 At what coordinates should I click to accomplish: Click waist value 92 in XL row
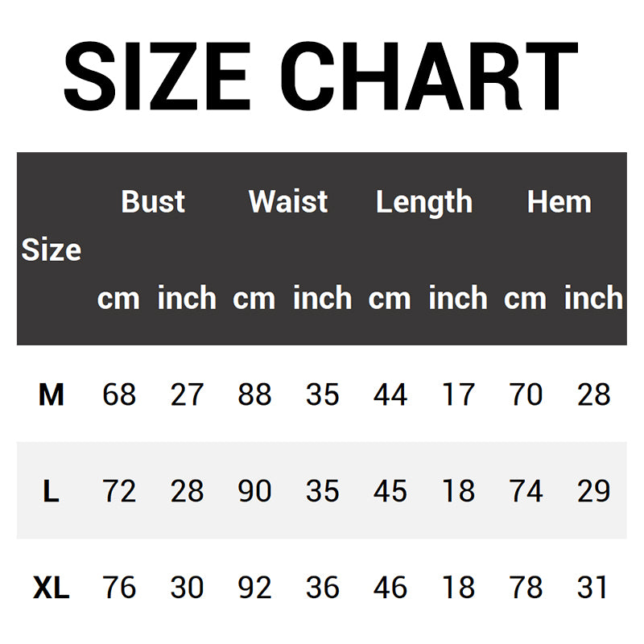click(x=254, y=588)
